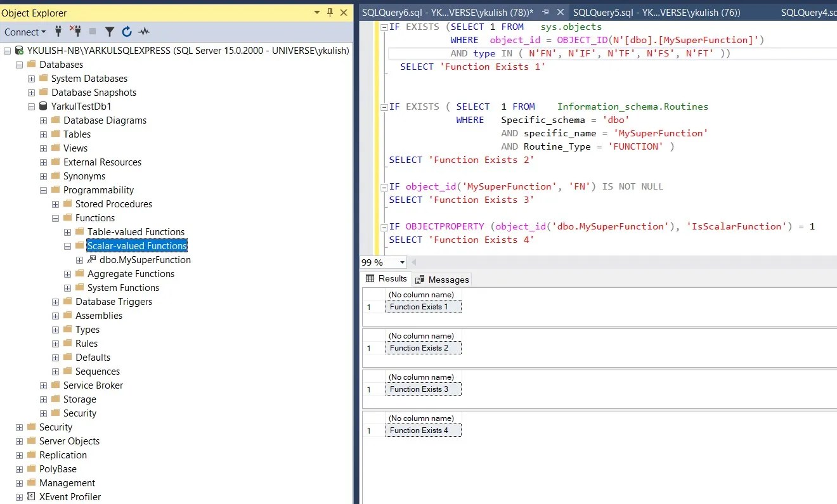Click the Stored Procedures folder icon

(x=67, y=204)
